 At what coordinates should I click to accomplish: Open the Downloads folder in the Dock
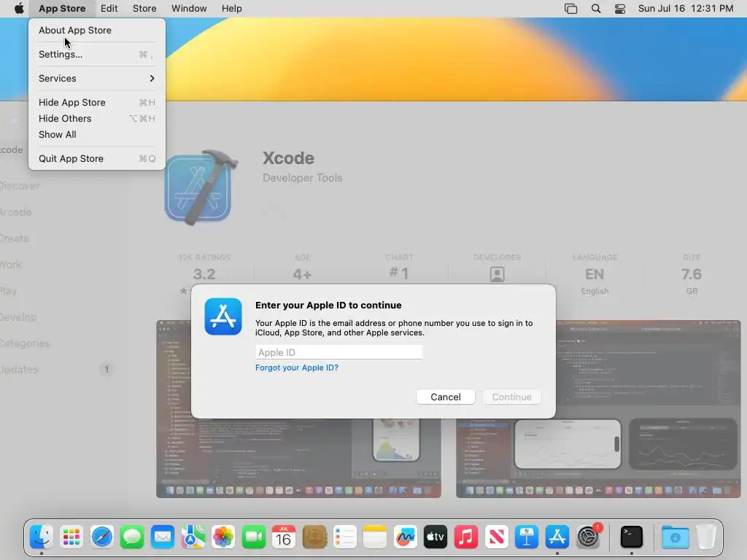(675, 537)
